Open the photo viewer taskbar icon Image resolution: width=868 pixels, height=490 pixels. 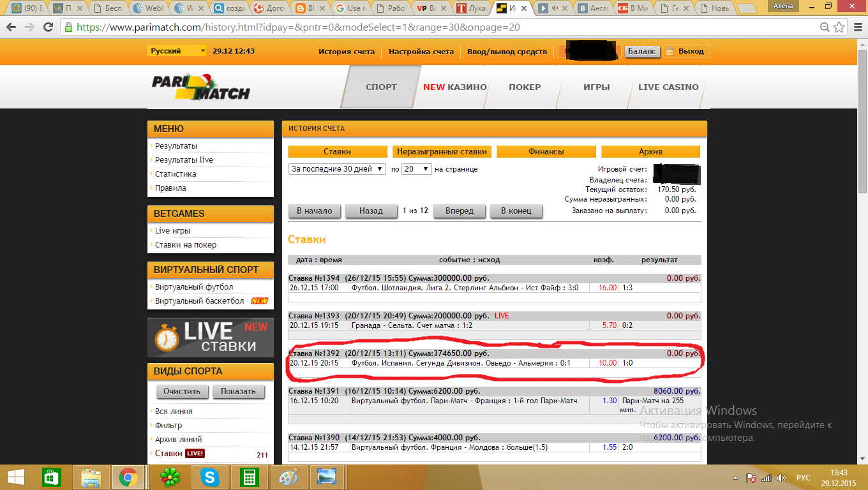[327, 477]
